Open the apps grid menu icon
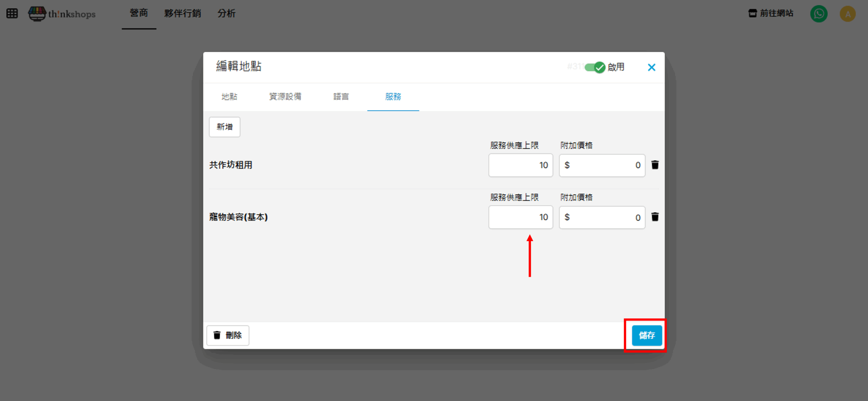Image resolution: width=868 pixels, height=401 pixels. 12,14
